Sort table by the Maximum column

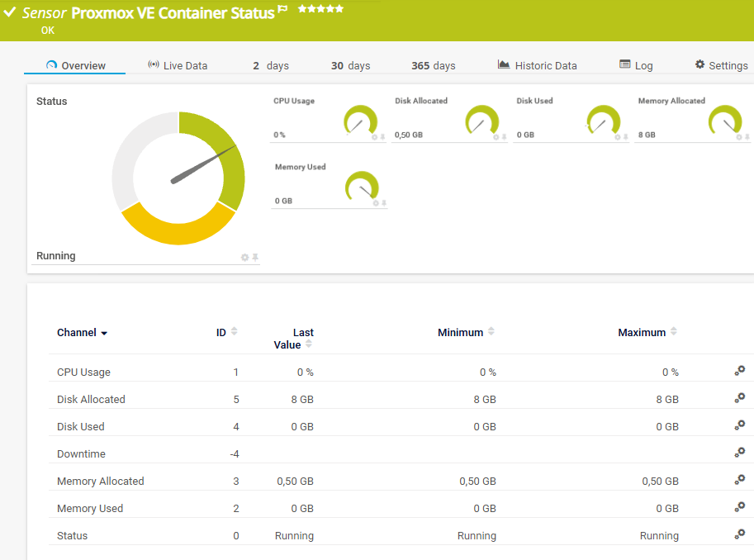click(x=674, y=332)
